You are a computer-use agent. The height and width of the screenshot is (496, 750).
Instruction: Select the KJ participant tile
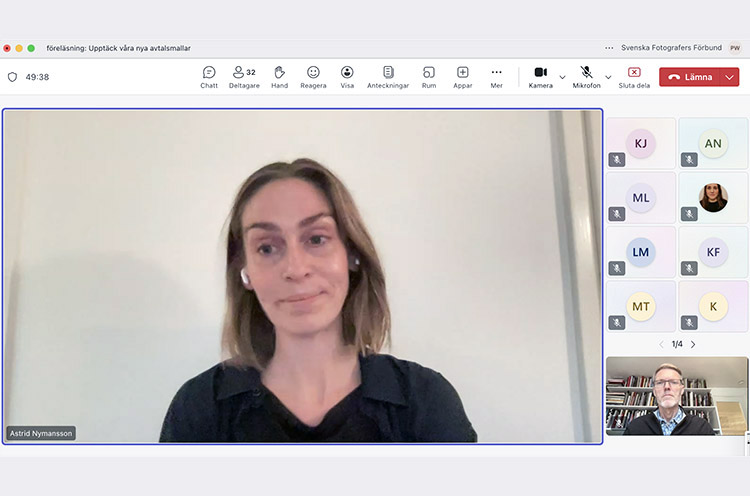(x=641, y=143)
